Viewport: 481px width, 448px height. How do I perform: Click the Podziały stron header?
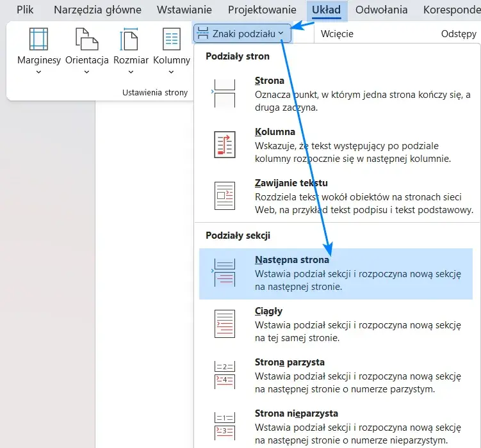coord(238,56)
